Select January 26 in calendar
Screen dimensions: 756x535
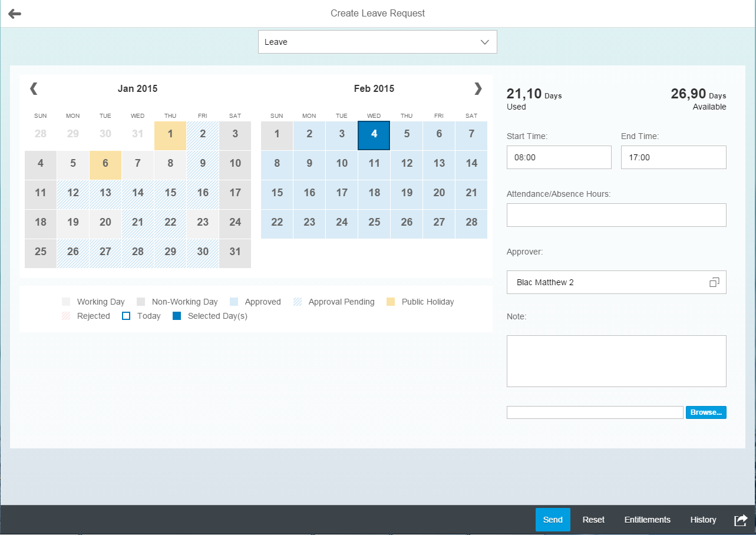73,253
